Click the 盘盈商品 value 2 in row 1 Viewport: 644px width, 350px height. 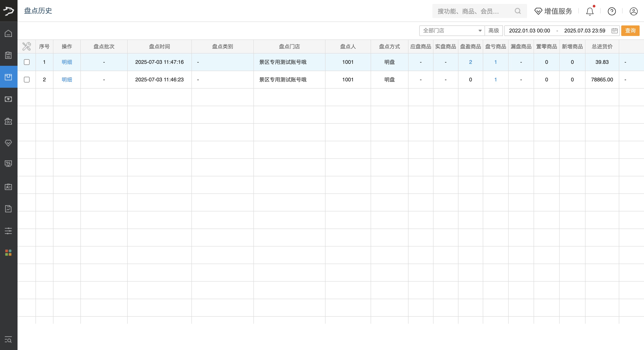471,62
